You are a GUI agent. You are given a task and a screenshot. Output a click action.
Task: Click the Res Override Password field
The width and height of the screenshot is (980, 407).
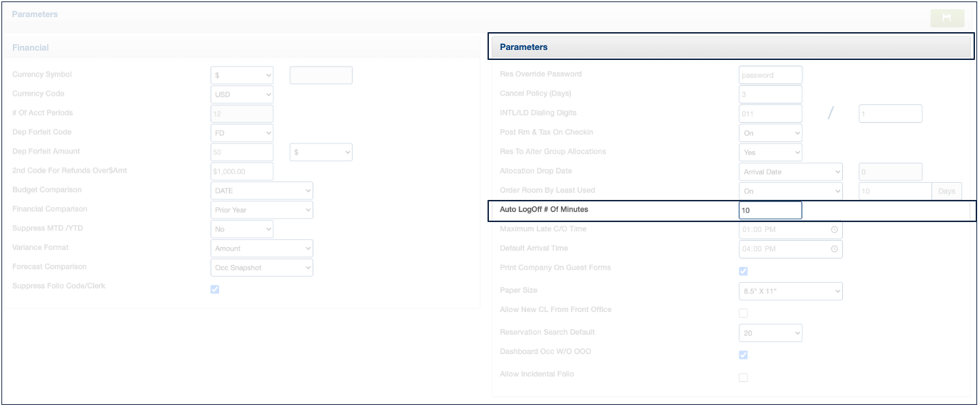(x=770, y=75)
